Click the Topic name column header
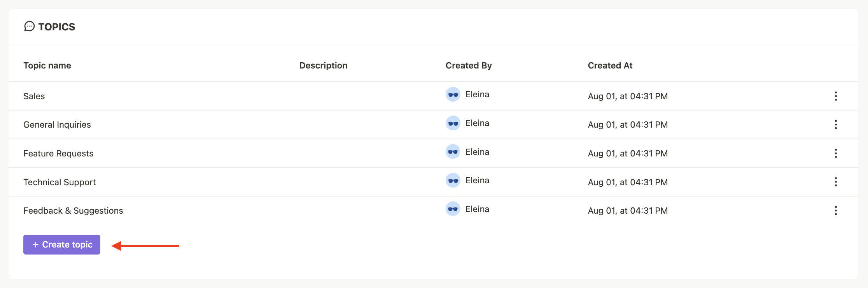The height and width of the screenshot is (288, 868). 47,65
